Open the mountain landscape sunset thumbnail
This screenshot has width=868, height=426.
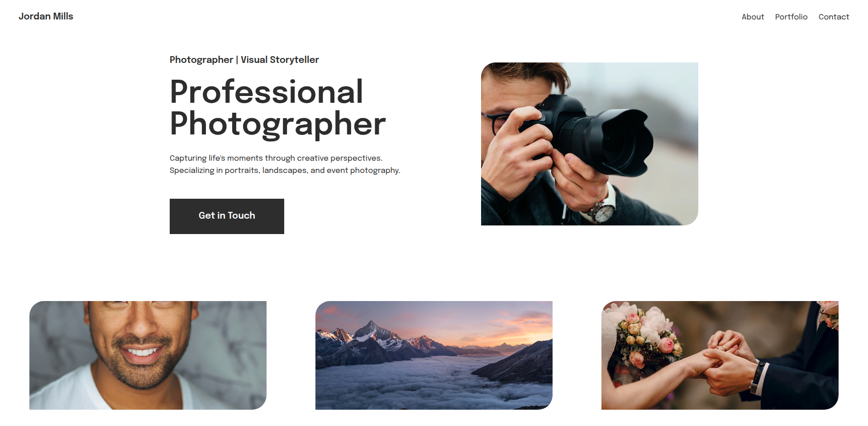tap(434, 355)
